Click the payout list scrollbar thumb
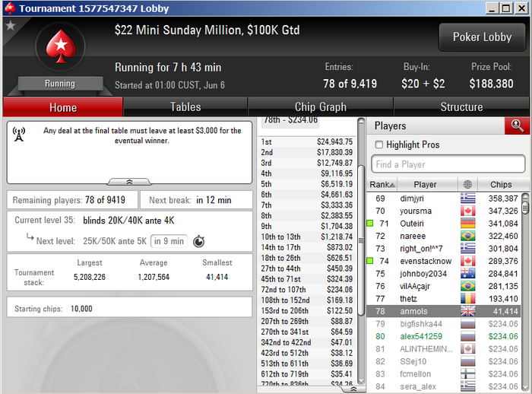Viewport: 532px width, 394px height. [x=361, y=240]
